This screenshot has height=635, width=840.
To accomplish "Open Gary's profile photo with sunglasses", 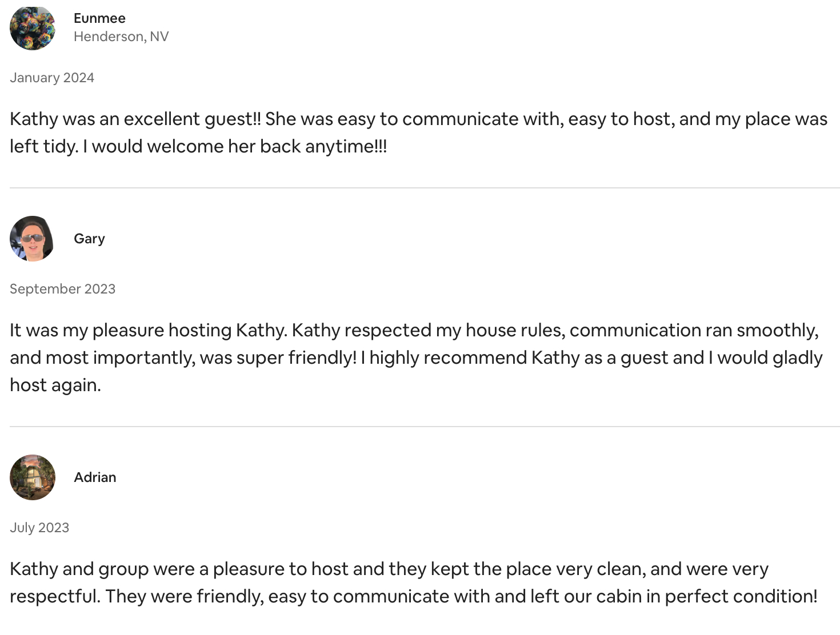I will 33,239.
